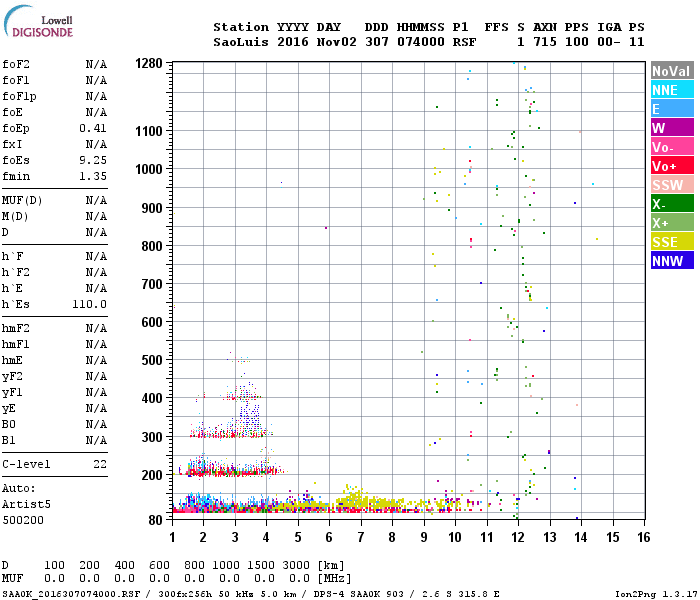Screen dimensions: 700x600
Task: Choose the X- dark green legend swatch
Action: tap(672, 204)
